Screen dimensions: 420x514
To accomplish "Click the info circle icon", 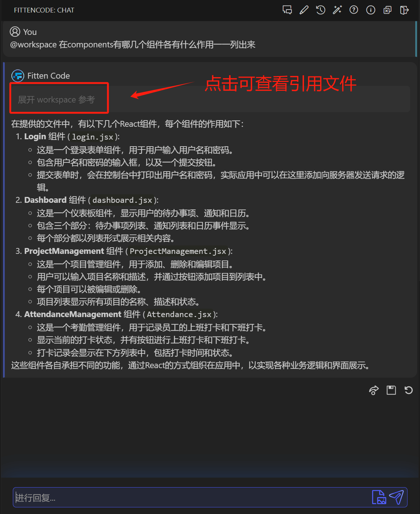I will pyautogui.click(x=371, y=10).
